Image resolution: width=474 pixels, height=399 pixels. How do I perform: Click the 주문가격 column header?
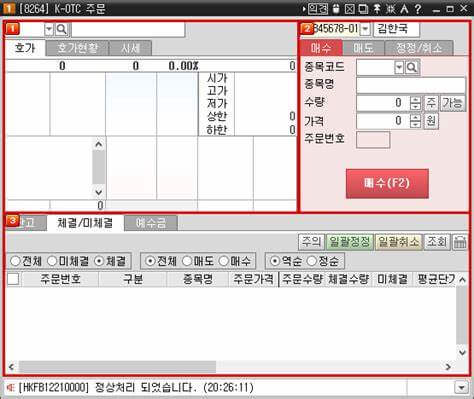point(254,279)
